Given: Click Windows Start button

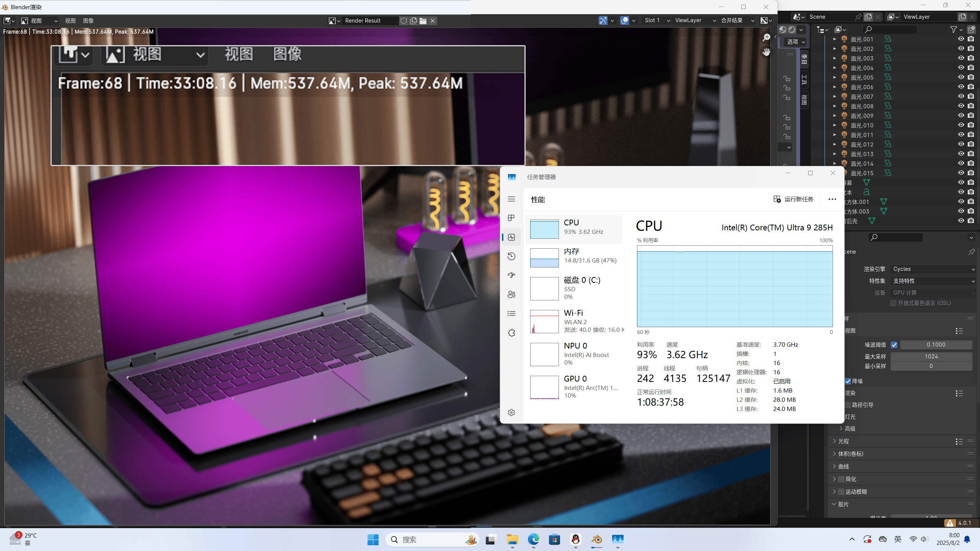Looking at the screenshot, I should click(373, 540).
